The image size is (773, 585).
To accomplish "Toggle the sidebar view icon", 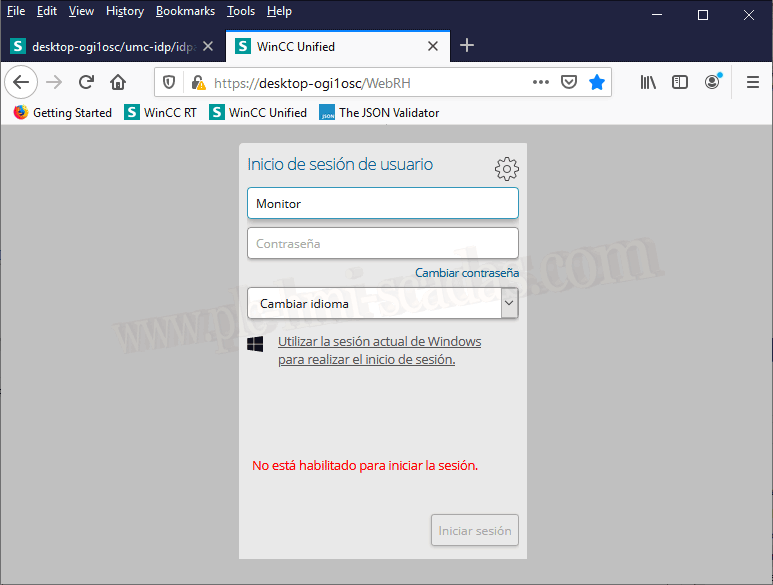I will point(680,82).
